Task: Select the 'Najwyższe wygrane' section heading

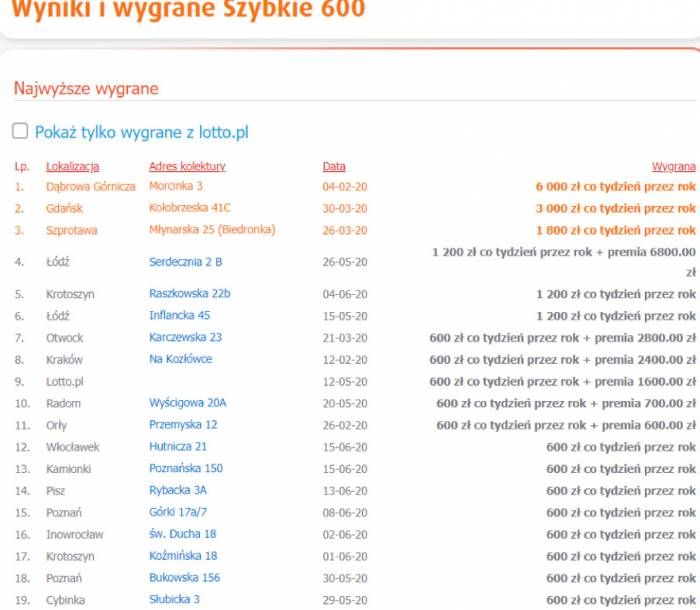Action: pos(86,88)
